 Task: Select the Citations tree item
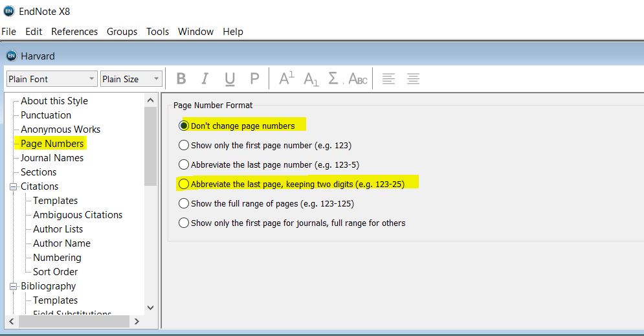(x=39, y=186)
